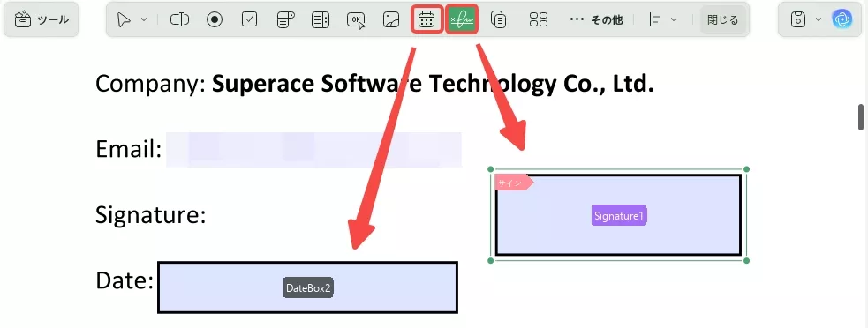Screen dimensions: 868x328
Task: Open the その他 more options menu
Action: 596,20
